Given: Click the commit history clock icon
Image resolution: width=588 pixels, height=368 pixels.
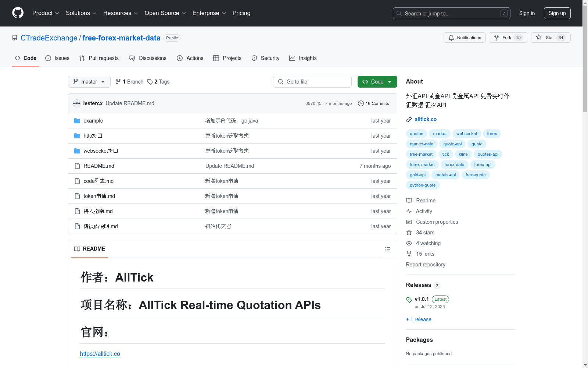Looking at the screenshot, I should (x=361, y=103).
